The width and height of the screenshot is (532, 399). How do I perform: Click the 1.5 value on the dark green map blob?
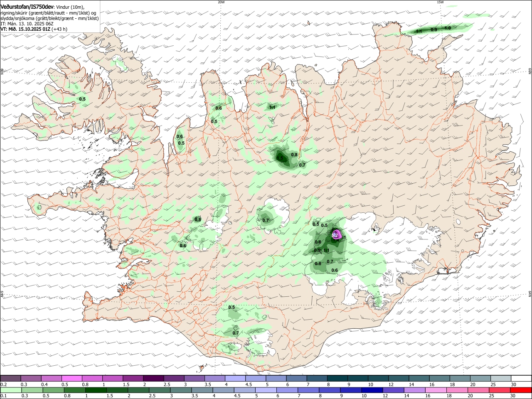coord(280,158)
